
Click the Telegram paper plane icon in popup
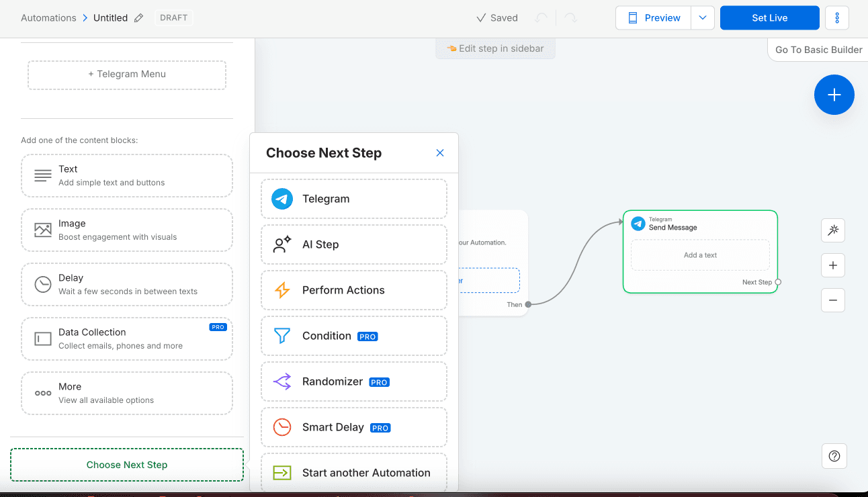tap(282, 199)
